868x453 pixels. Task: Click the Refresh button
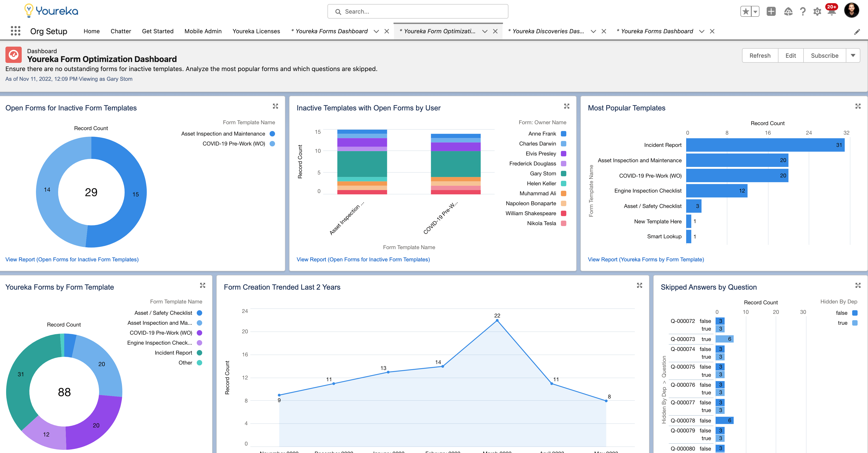coord(760,56)
